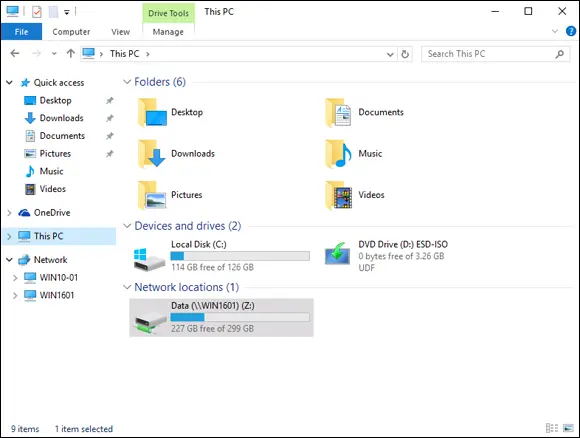Switch to details view in status bar
This screenshot has height=438, width=580.
[552, 428]
